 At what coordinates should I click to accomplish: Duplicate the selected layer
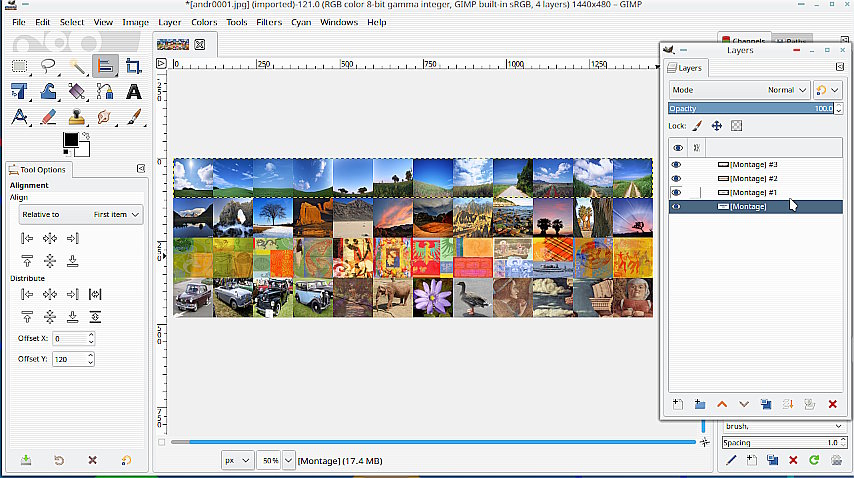point(766,404)
